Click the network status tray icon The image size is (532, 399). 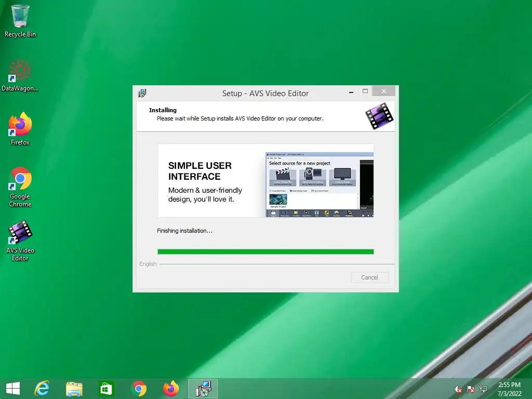(x=483, y=389)
